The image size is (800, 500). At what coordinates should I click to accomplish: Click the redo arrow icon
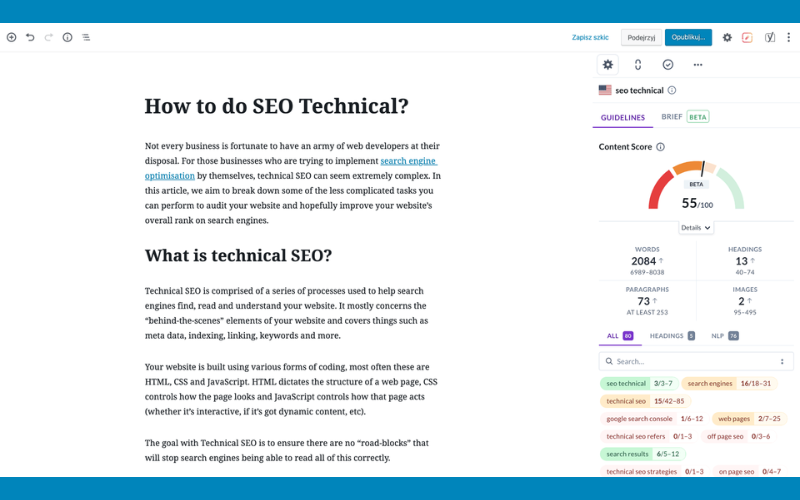[48, 37]
